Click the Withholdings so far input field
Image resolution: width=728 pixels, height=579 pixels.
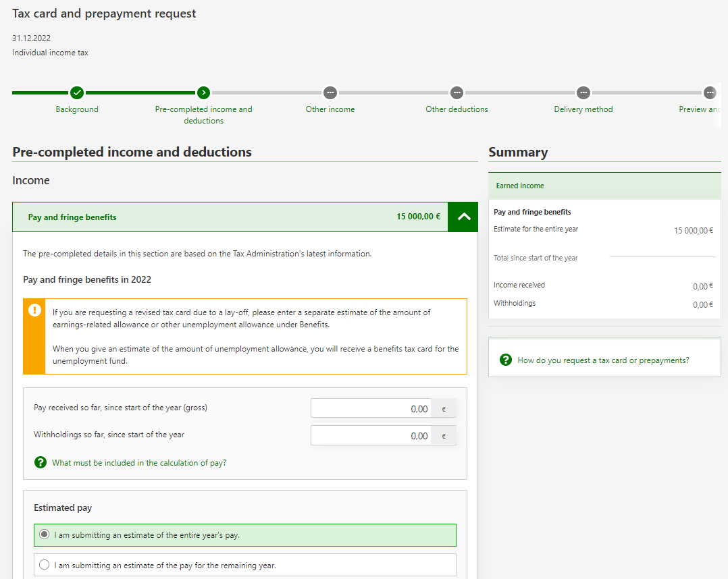click(371, 436)
